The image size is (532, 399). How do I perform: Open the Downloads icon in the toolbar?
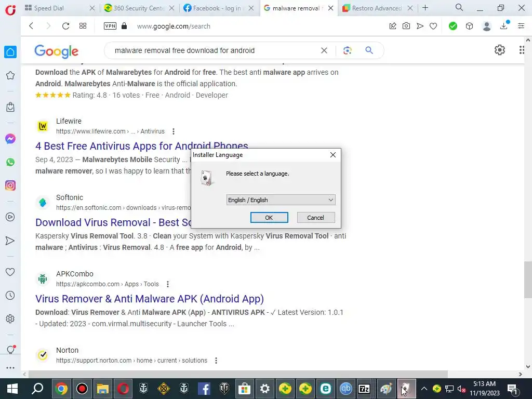point(504,26)
